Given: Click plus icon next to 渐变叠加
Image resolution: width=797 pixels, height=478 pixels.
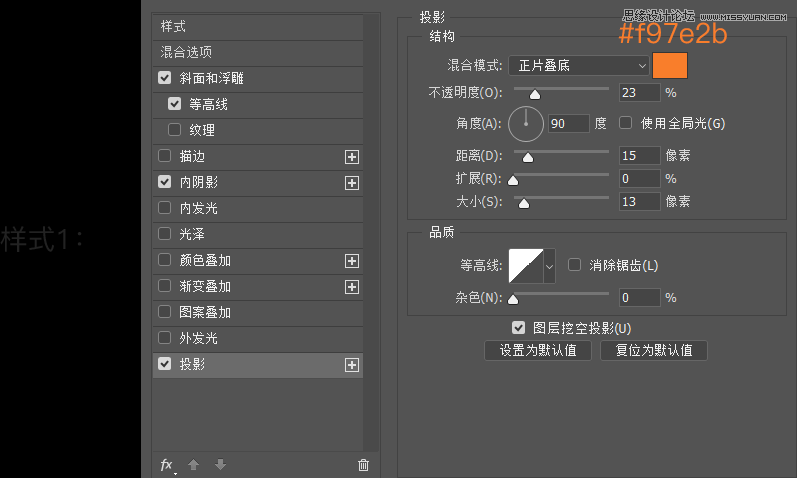Looking at the screenshot, I should 351,287.
